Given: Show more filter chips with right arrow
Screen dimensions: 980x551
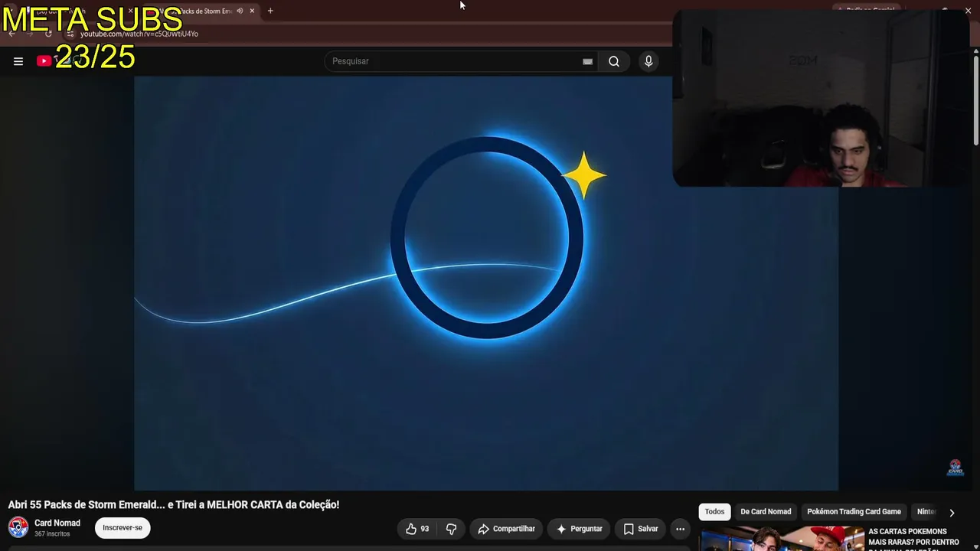Looking at the screenshot, I should (952, 512).
